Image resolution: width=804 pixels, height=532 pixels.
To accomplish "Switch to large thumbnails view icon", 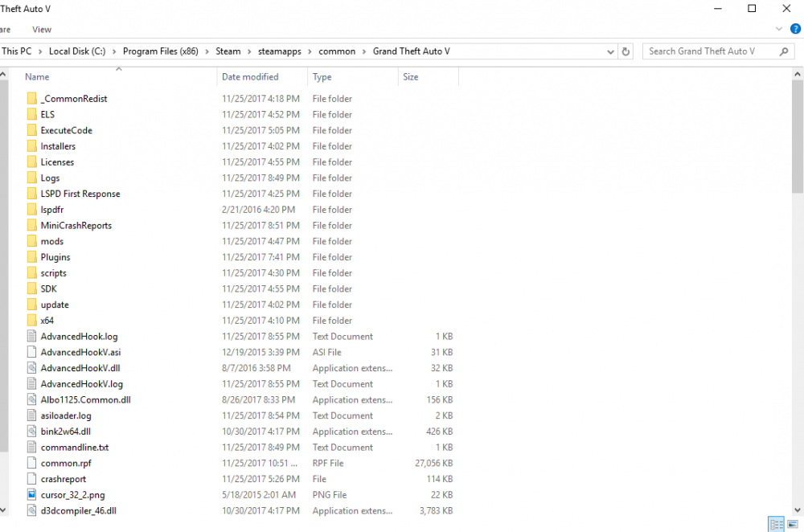I will [x=793, y=524].
